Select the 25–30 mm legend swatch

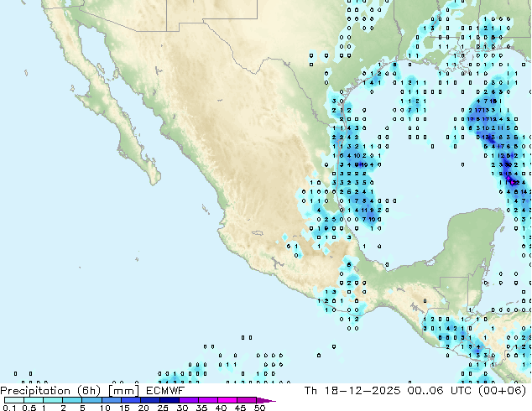point(169,400)
